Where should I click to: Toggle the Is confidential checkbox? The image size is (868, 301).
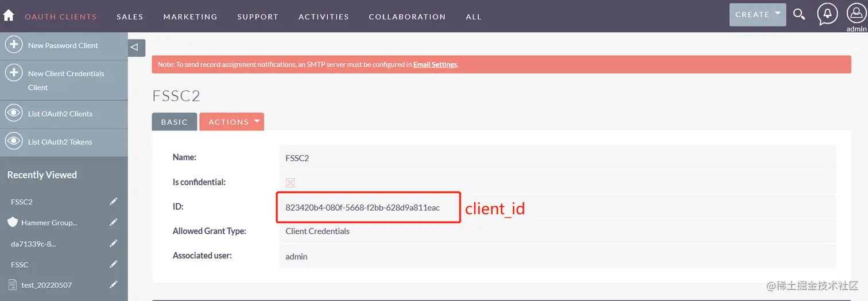290,183
